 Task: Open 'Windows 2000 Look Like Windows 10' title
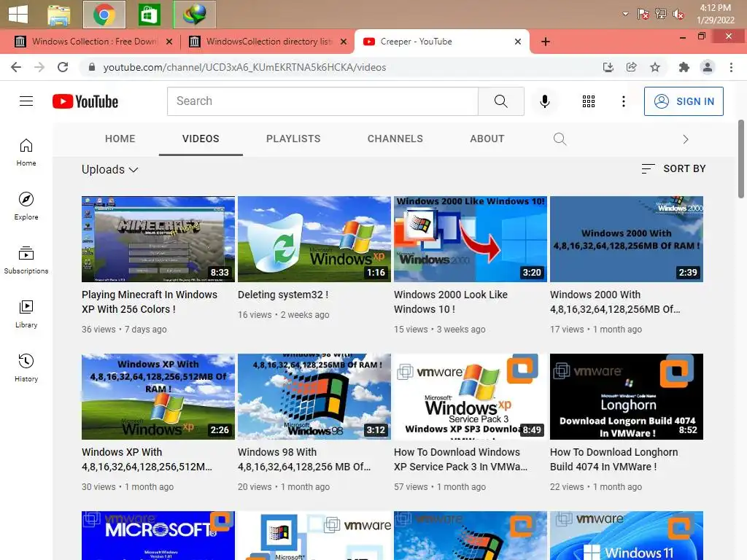[x=450, y=302]
